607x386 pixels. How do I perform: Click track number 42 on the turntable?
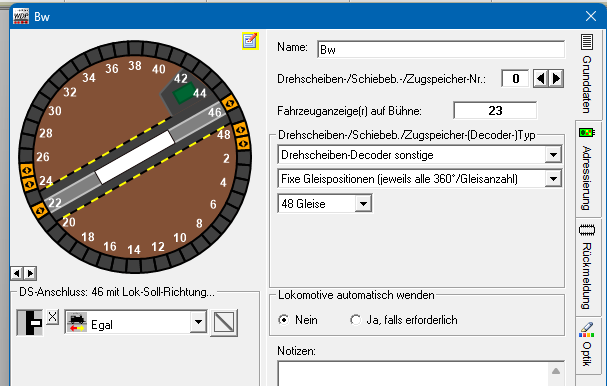tap(181, 79)
